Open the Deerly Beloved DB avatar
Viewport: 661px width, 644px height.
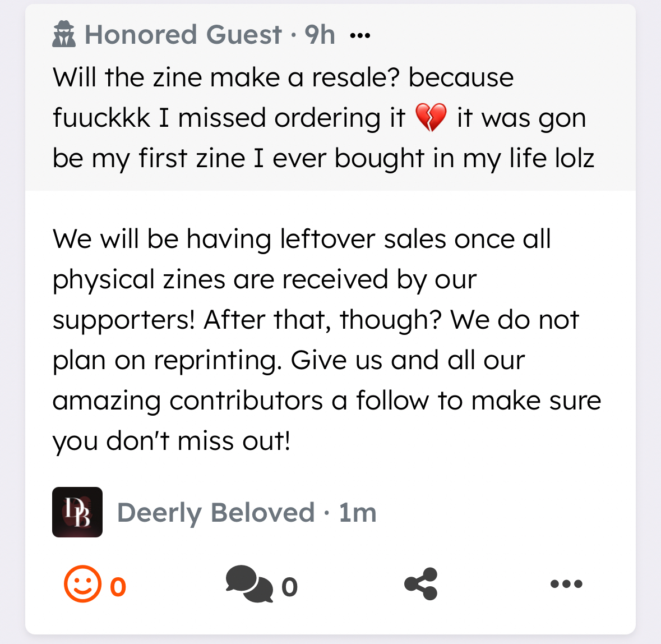coord(77,512)
